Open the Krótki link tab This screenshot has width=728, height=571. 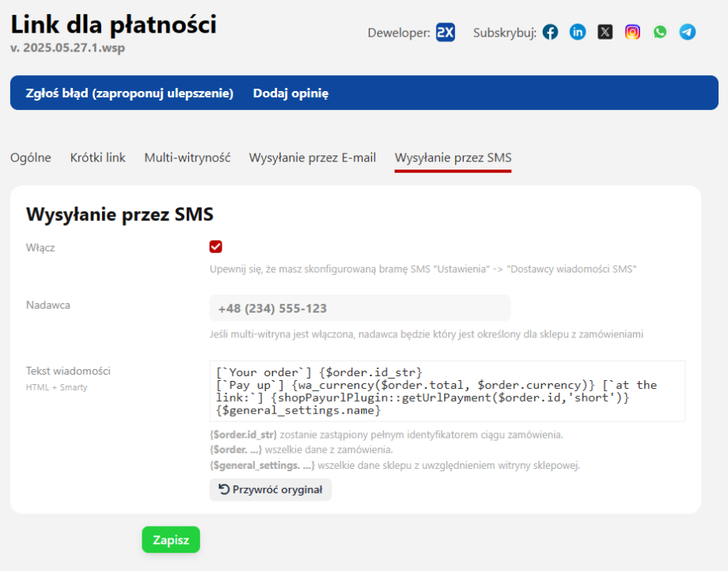pos(98,158)
